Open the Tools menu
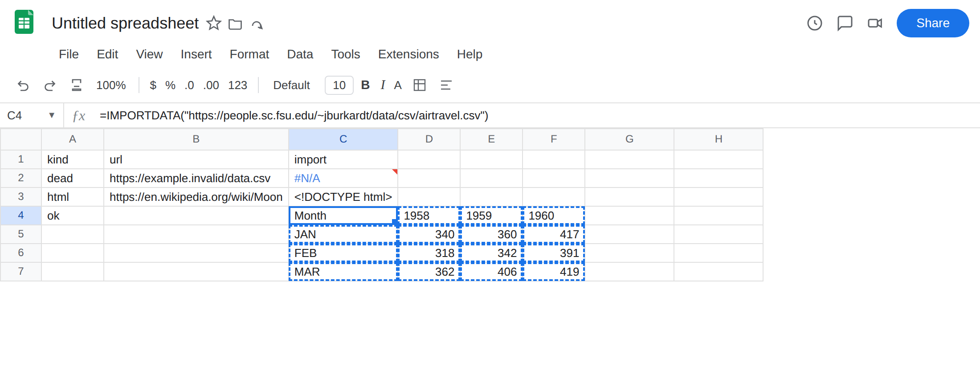The width and height of the screenshot is (980, 383). (x=346, y=54)
